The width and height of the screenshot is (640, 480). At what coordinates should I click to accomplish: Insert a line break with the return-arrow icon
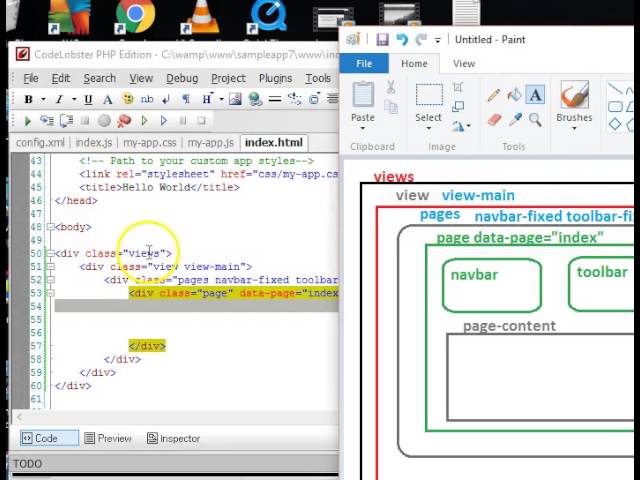click(166, 99)
